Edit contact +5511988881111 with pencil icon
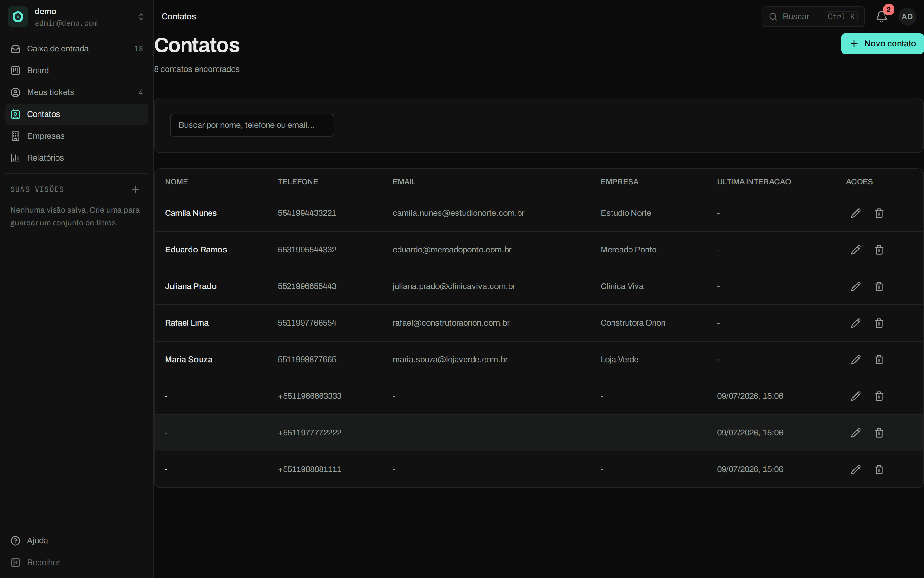 856,469
